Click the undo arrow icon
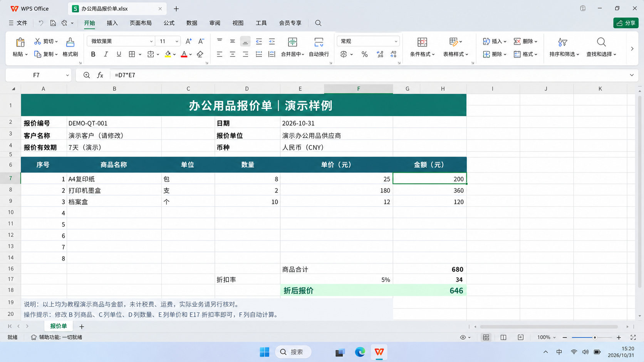 (41, 23)
